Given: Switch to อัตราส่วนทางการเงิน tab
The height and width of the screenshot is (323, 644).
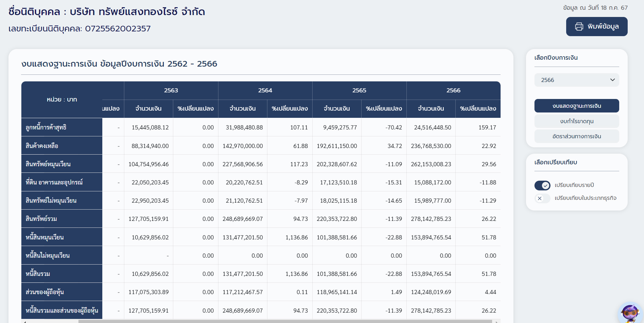Looking at the screenshot, I should click(576, 136).
